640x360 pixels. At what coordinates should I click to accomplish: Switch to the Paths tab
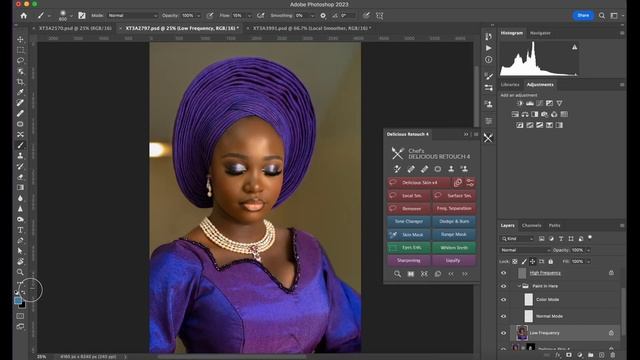click(554, 225)
